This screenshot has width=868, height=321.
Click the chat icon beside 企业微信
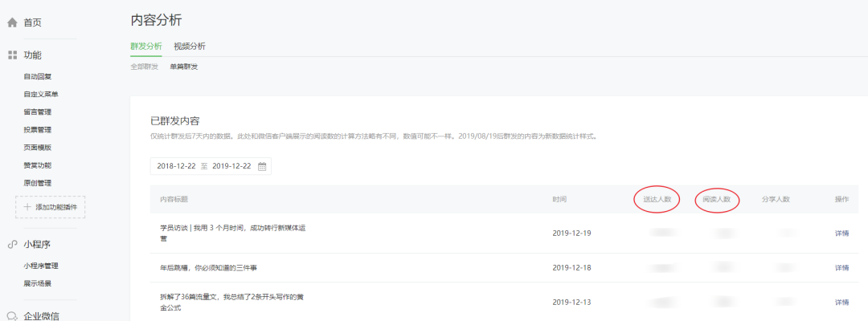tap(12, 316)
